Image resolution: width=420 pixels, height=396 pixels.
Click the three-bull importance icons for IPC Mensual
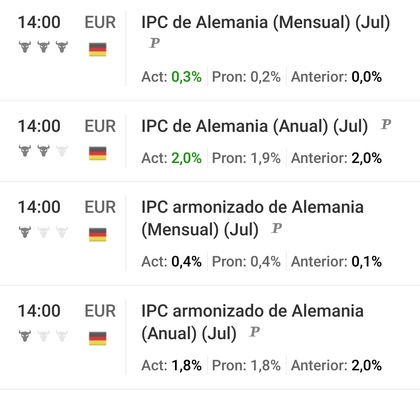pos(43,47)
